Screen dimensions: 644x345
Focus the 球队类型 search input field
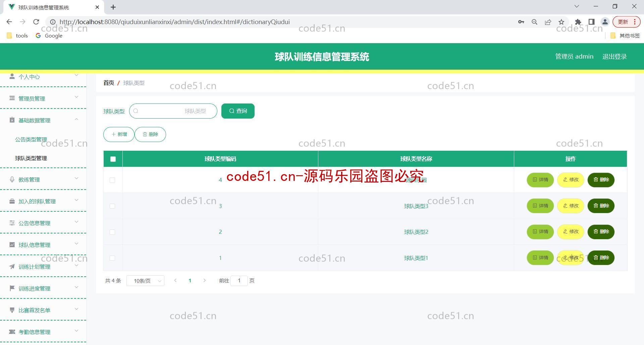tap(173, 111)
